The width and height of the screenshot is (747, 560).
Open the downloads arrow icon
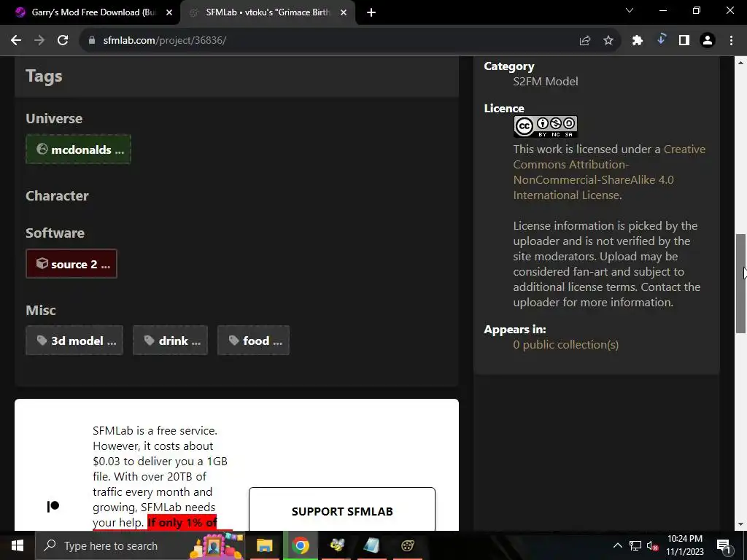pos(661,39)
